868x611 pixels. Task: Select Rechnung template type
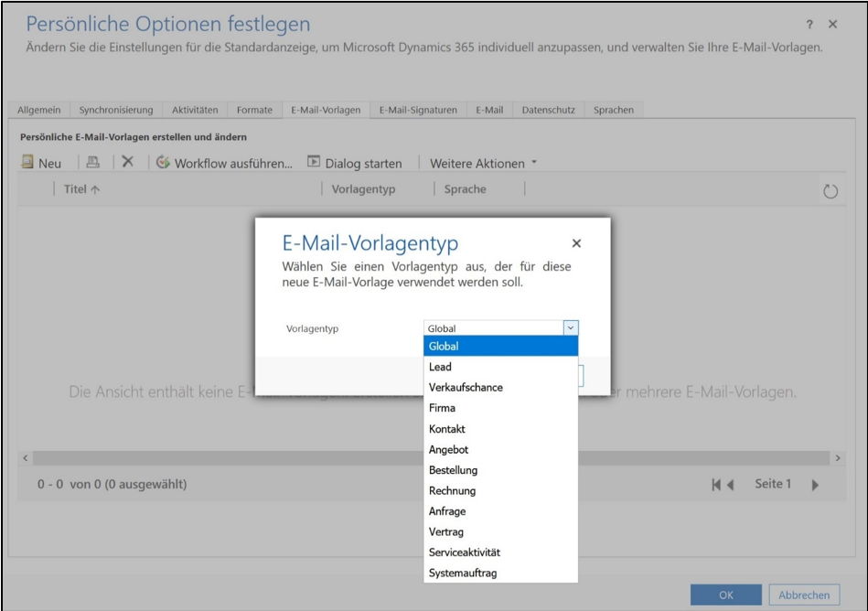pyautogui.click(x=500, y=490)
